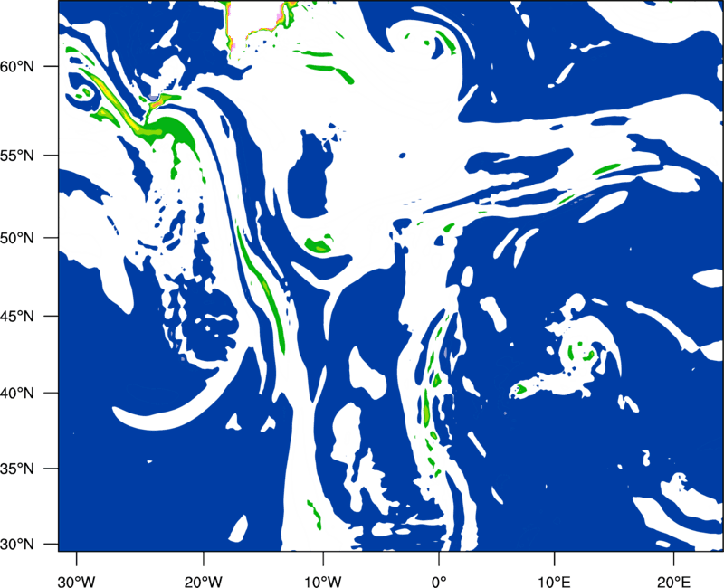Screen dimensions: 724x588
Task: Select the 35°N axis label
Action: tap(17, 469)
